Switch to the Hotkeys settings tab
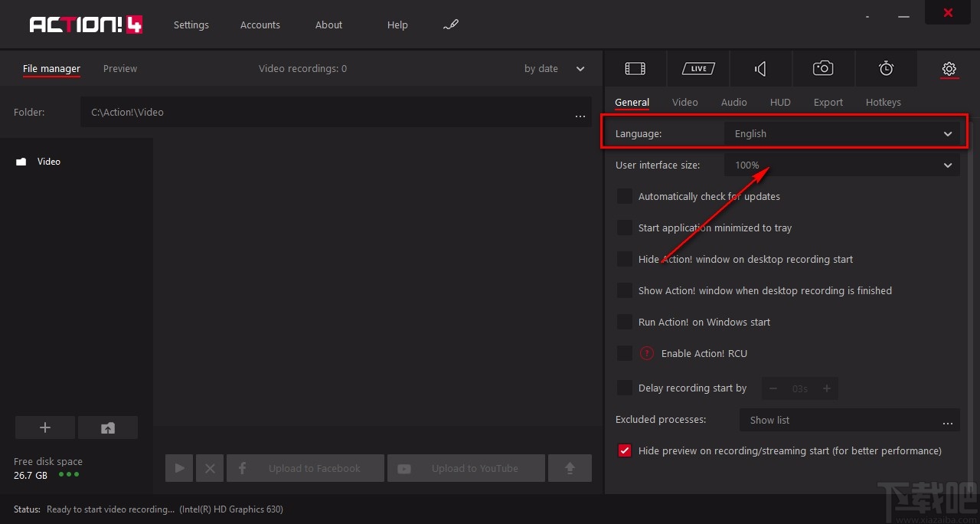This screenshot has width=980, height=524. click(883, 102)
